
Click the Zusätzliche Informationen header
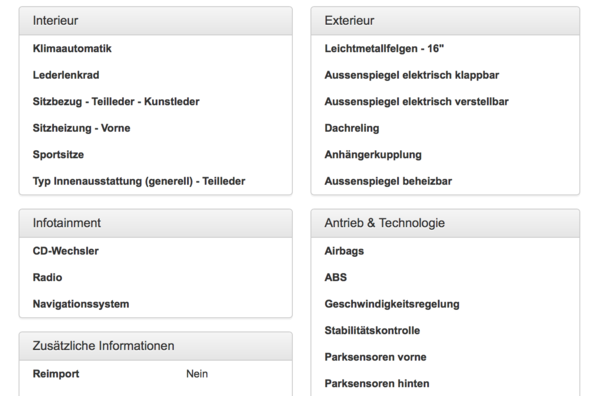coord(155,346)
